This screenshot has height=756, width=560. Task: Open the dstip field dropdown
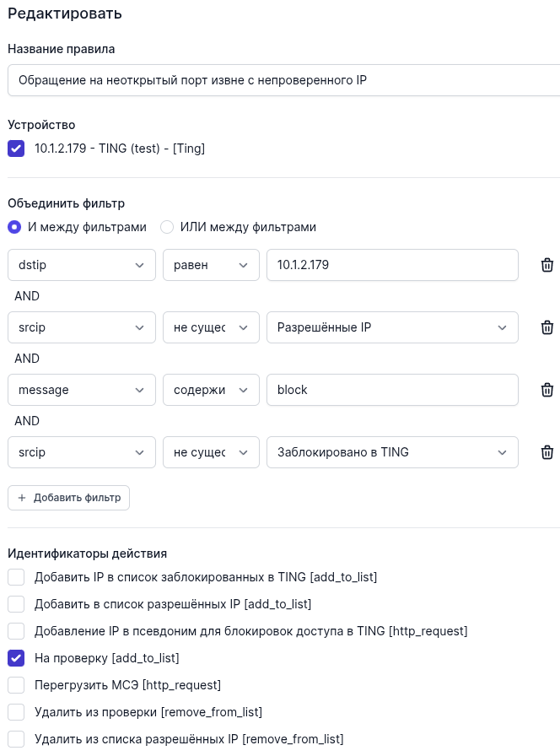point(82,265)
